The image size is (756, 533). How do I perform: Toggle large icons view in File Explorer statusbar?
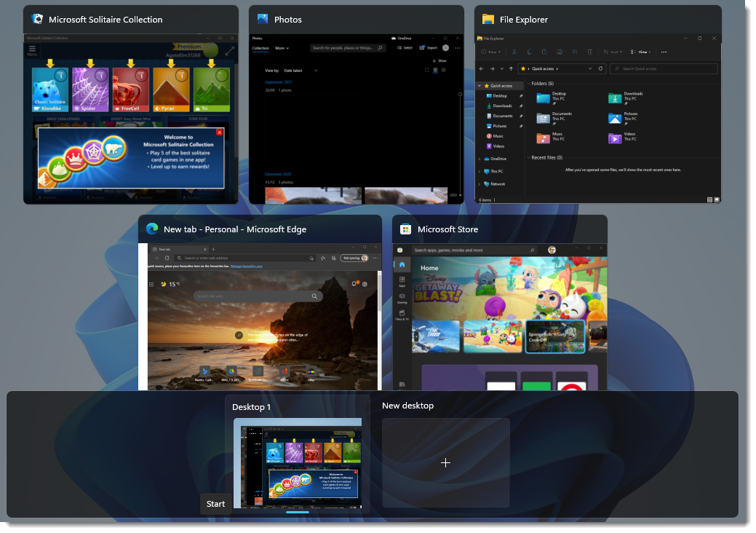716,198
